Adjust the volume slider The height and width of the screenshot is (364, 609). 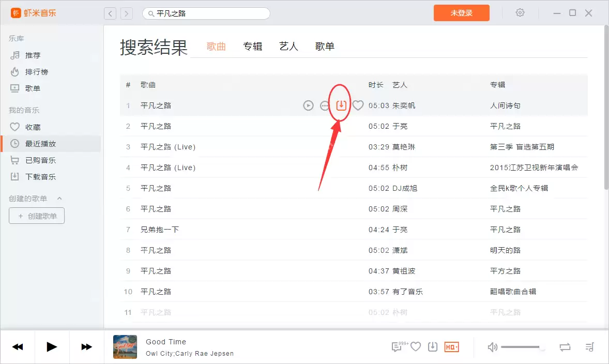pos(521,347)
